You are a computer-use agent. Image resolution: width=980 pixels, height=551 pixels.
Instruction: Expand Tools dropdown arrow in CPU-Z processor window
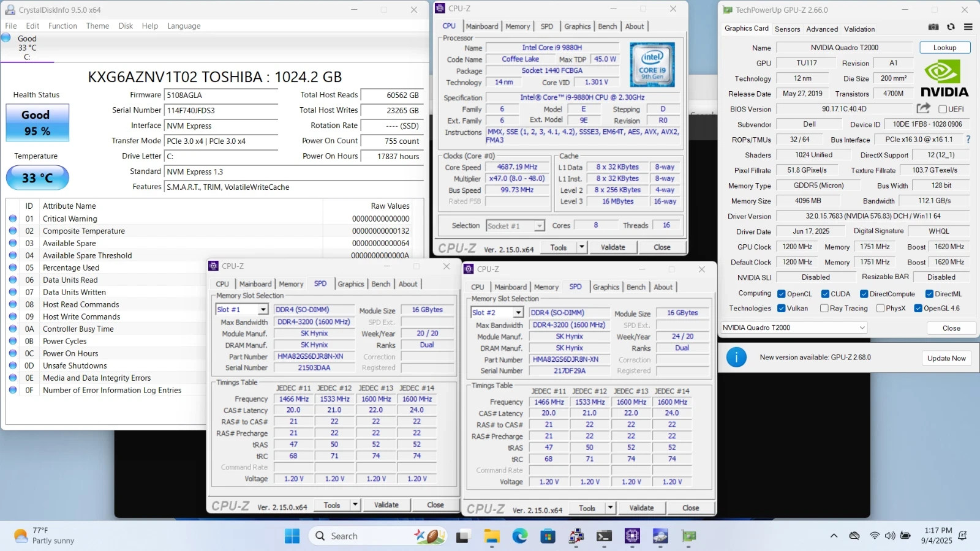tap(581, 247)
